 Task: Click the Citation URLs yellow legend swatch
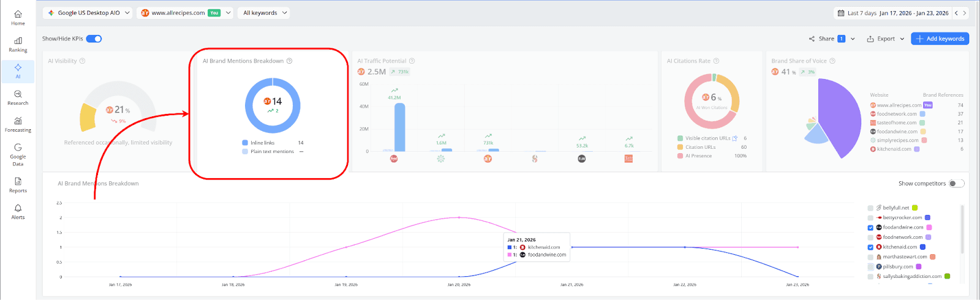[x=680, y=147]
